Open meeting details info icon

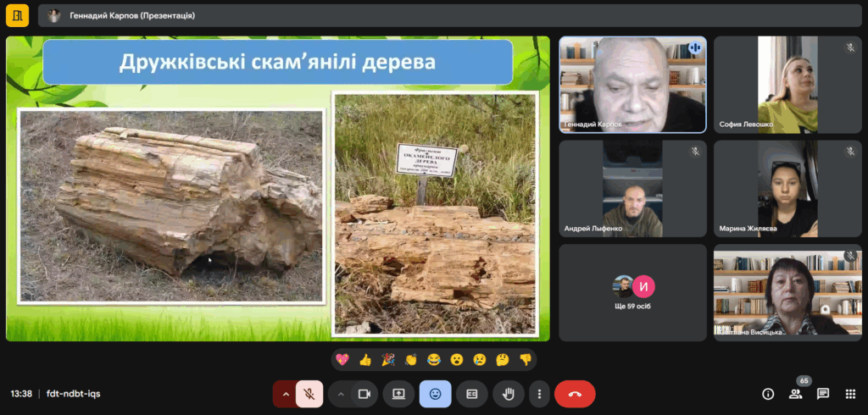tap(768, 394)
